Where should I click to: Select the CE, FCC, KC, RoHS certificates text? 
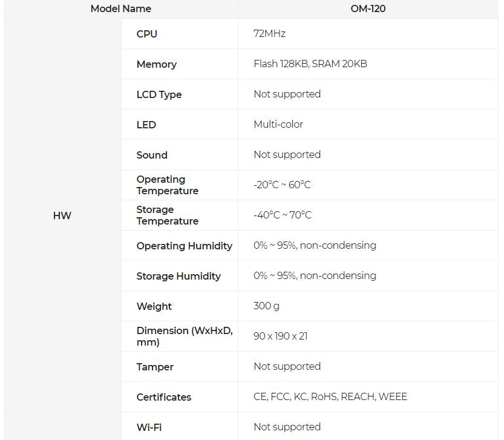coord(330,396)
